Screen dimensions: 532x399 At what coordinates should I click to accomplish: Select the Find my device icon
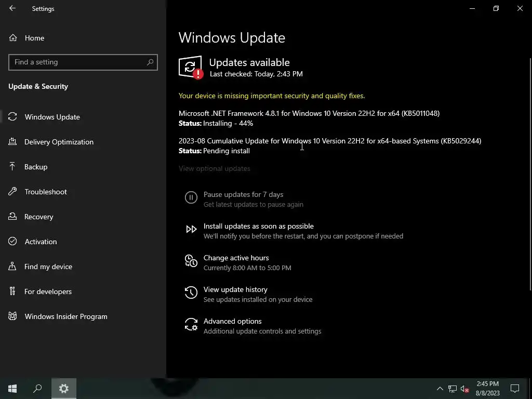pos(12,267)
